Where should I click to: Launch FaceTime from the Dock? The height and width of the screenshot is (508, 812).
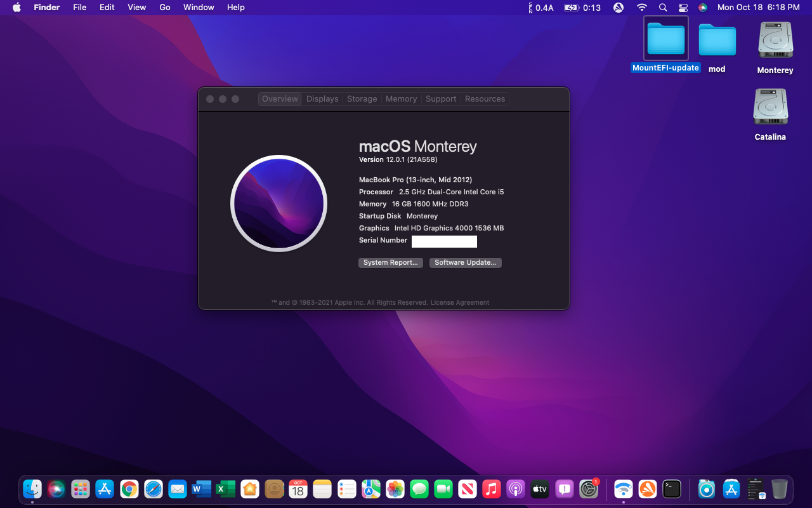point(443,489)
